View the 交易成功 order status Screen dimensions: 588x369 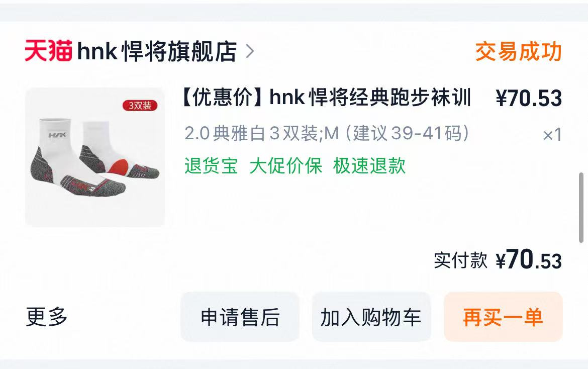point(519,51)
